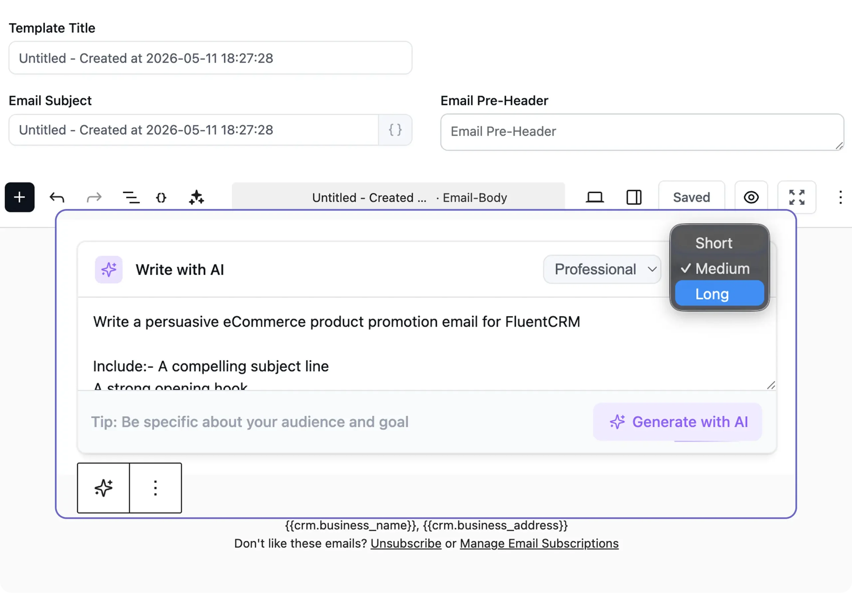Screen dimensions: 852x616
Task: Open the Professional tone dropdown
Action: pyautogui.click(x=602, y=269)
